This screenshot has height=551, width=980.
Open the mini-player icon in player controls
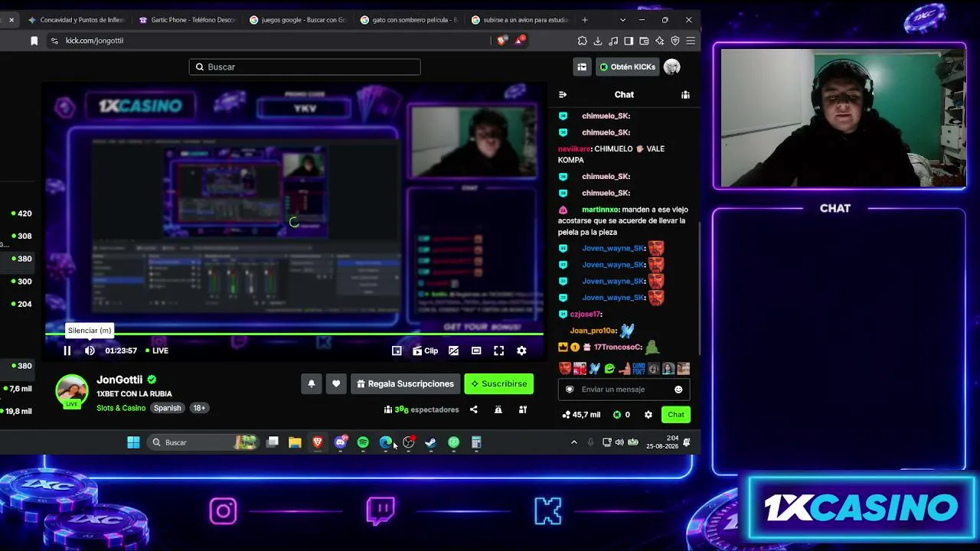point(397,350)
